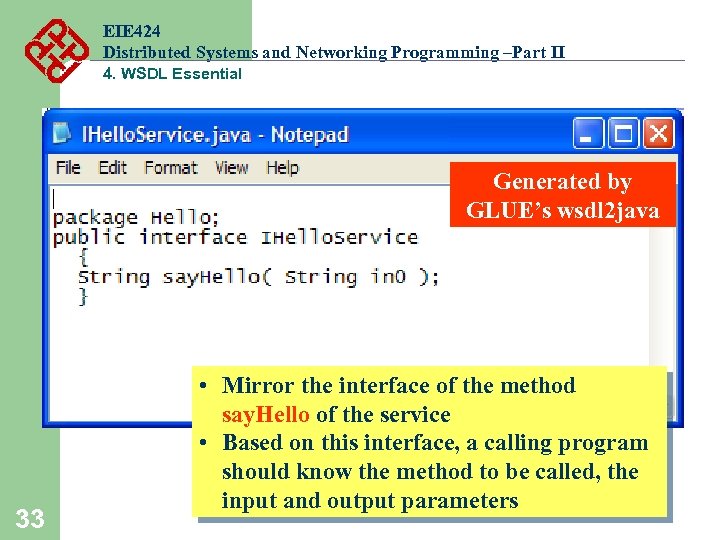The image size is (720, 540).
Task: Click the 'public interface IHelloService' line
Action: pyautogui.click(x=236, y=238)
